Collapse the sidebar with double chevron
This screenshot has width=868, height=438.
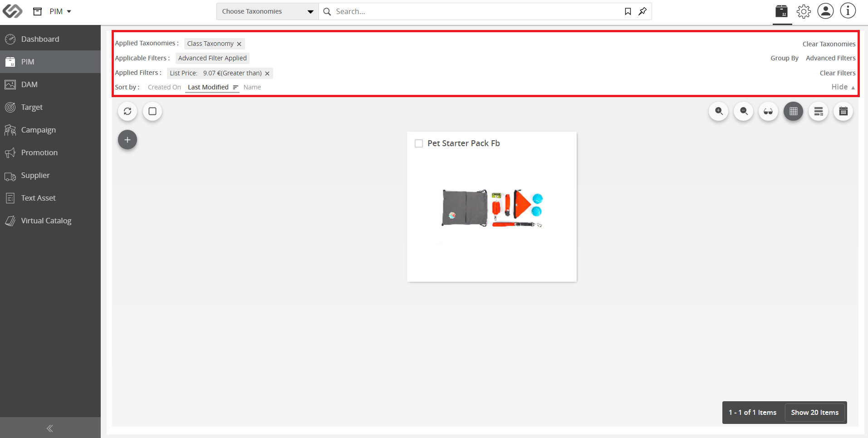tap(50, 428)
